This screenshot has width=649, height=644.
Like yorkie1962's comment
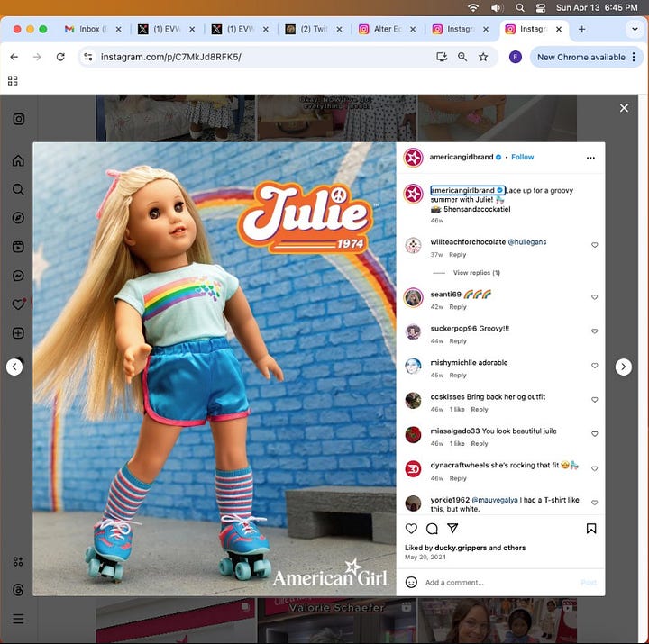pos(594,503)
